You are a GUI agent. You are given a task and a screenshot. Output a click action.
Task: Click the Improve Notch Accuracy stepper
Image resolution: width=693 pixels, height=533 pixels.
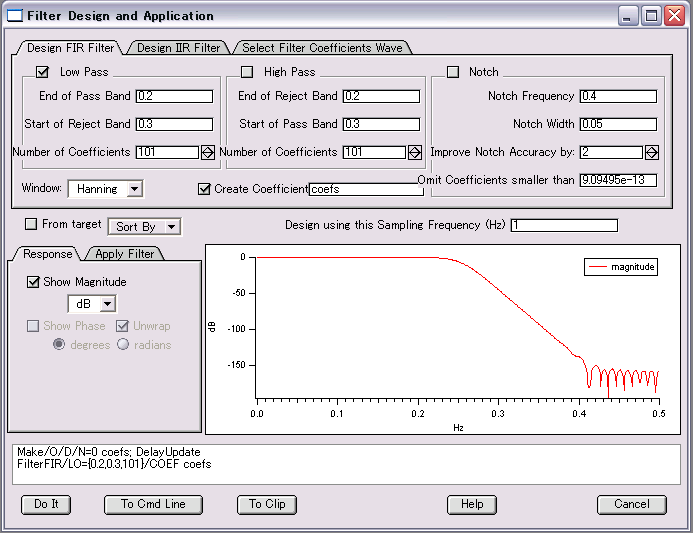click(651, 152)
